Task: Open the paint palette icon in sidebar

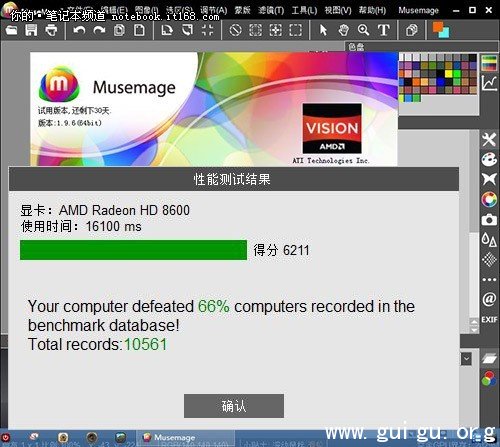Action: click(x=489, y=159)
